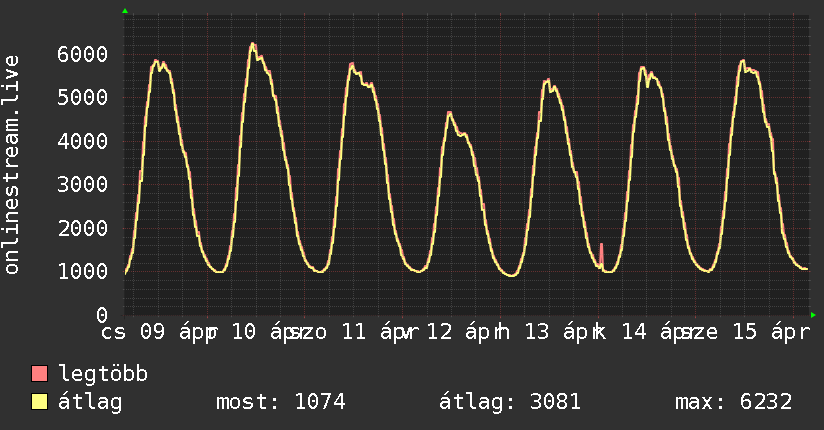Click the green arrow atop the Y-axis

[x=125, y=11]
